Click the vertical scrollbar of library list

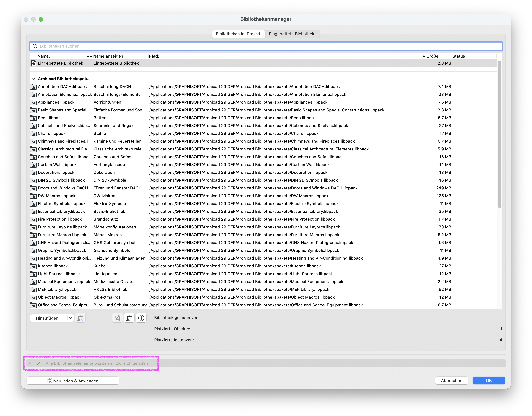click(x=499, y=134)
